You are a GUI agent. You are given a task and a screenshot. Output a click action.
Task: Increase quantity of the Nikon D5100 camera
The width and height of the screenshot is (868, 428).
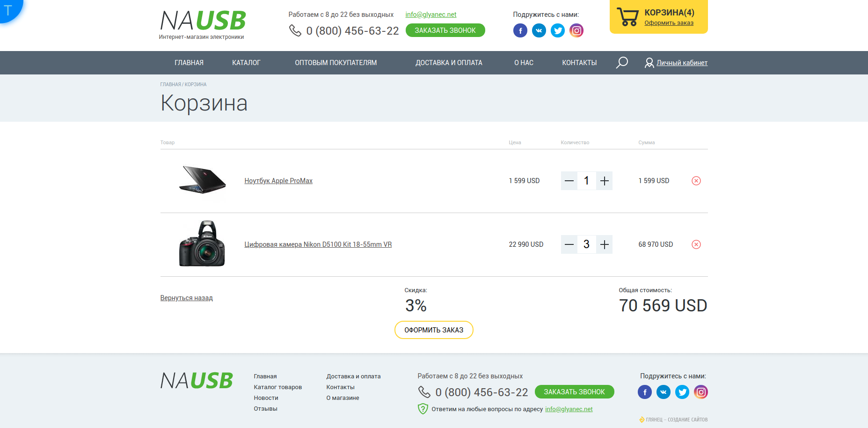tap(604, 244)
